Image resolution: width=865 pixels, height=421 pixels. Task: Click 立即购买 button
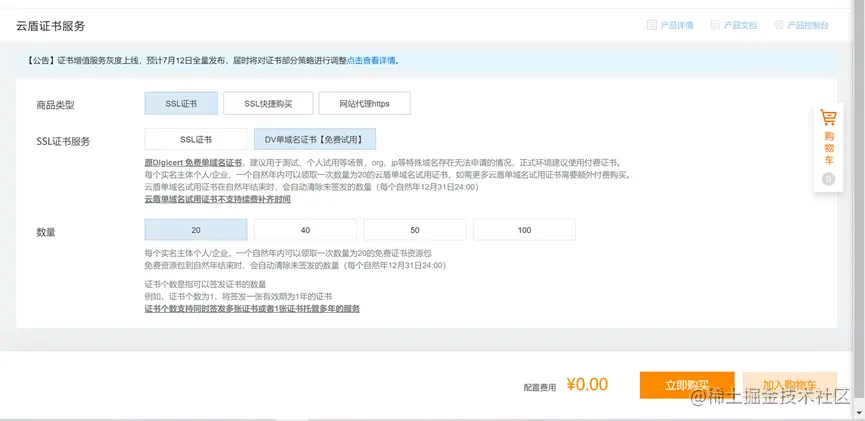687,385
